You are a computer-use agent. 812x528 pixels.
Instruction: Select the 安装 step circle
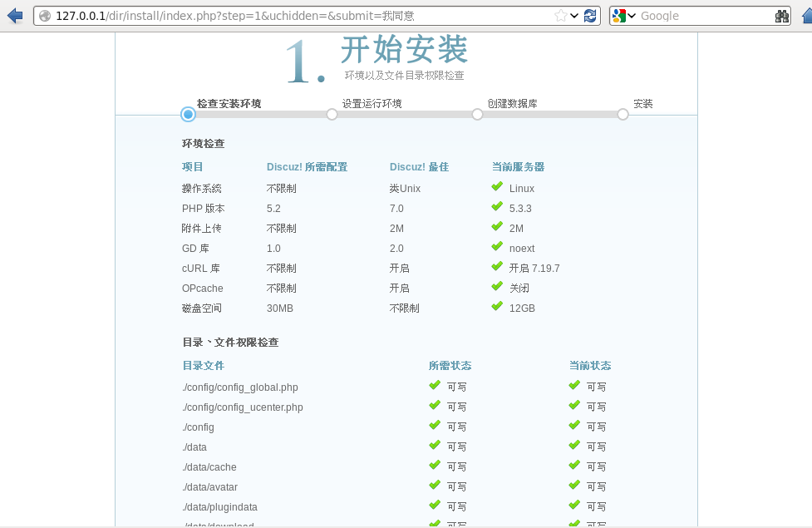click(623, 115)
